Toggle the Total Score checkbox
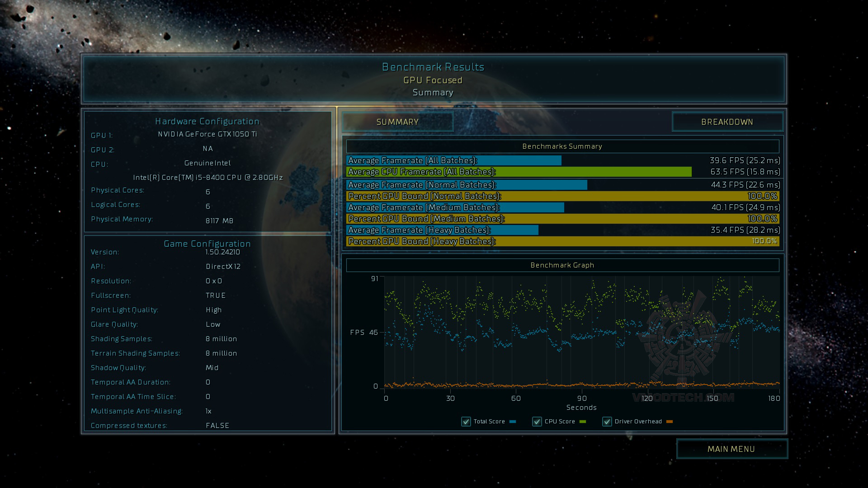 [466, 422]
